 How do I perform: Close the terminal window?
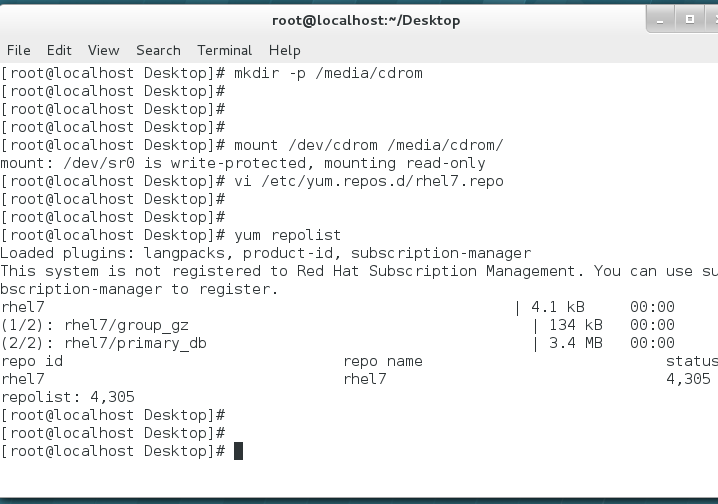(x=713, y=18)
